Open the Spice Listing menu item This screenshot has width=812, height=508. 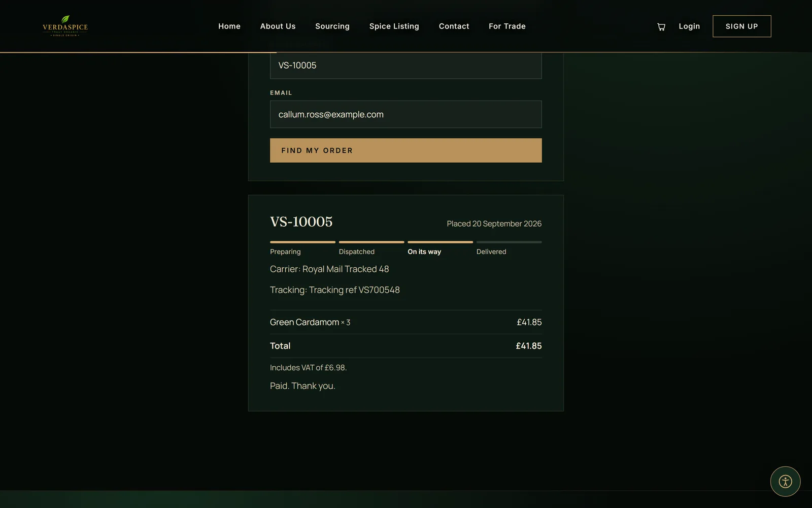click(x=394, y=26)
